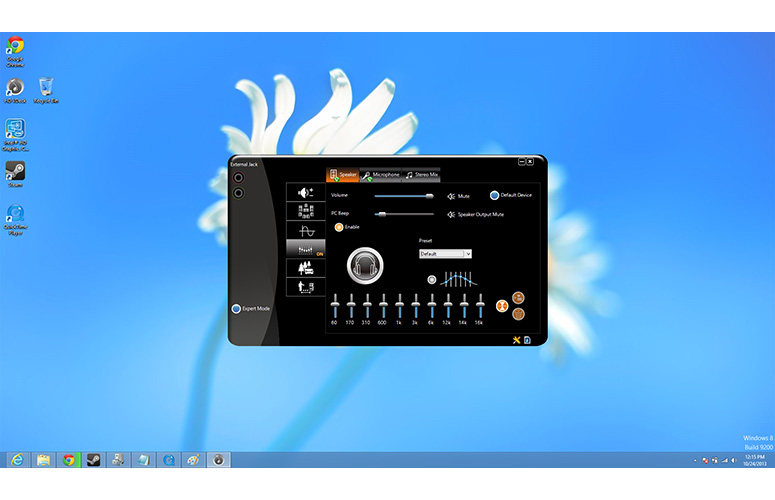Click the system tray volume icon

pyautogui.click(x=734, y=460)
